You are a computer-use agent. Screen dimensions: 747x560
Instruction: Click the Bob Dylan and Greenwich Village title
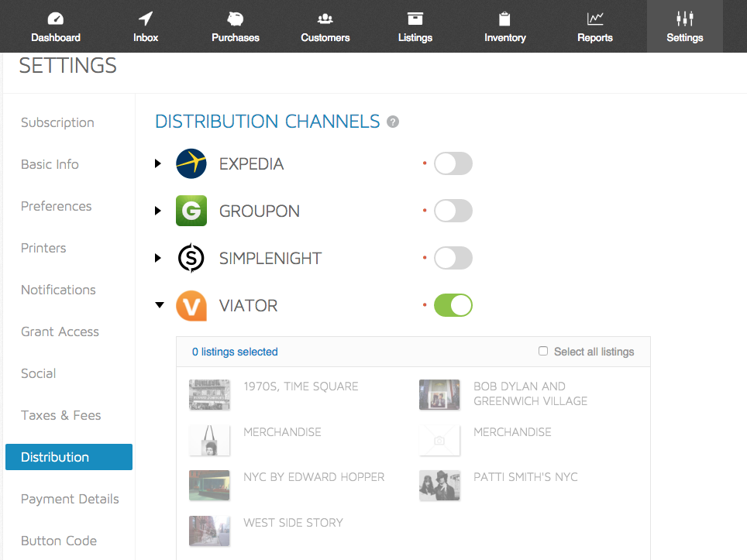click(530, 393)
